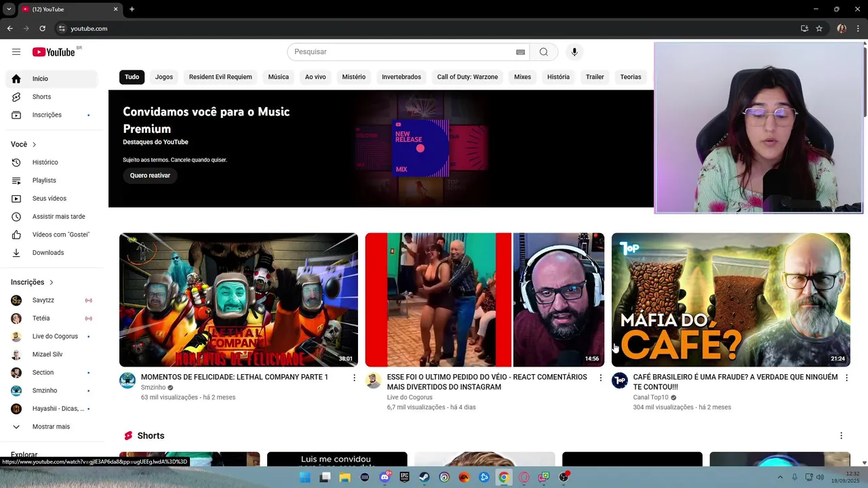Select the Trailer filter chip
868x488 pixels.
point(595,77)
